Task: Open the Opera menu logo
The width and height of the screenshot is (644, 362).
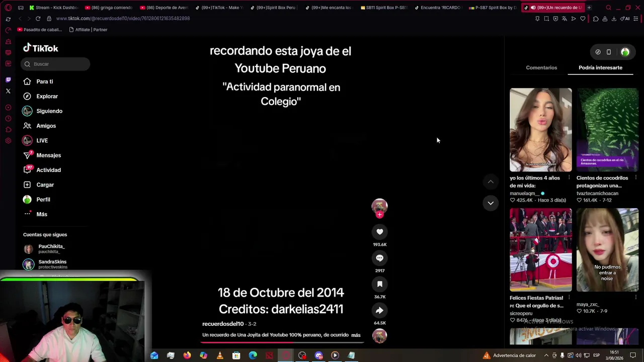Action: (8, 8)
